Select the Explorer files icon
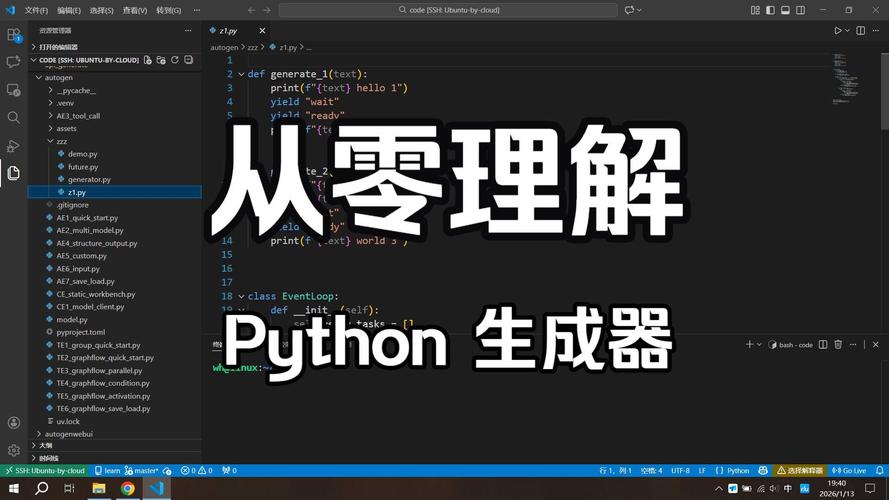The width and height of the screenshot is (889, 500). click(14, 173)
